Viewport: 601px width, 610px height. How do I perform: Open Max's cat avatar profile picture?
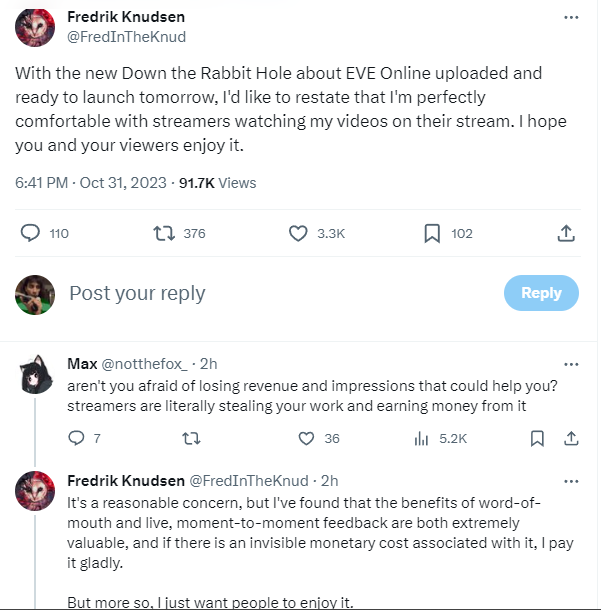click(35, 374)
